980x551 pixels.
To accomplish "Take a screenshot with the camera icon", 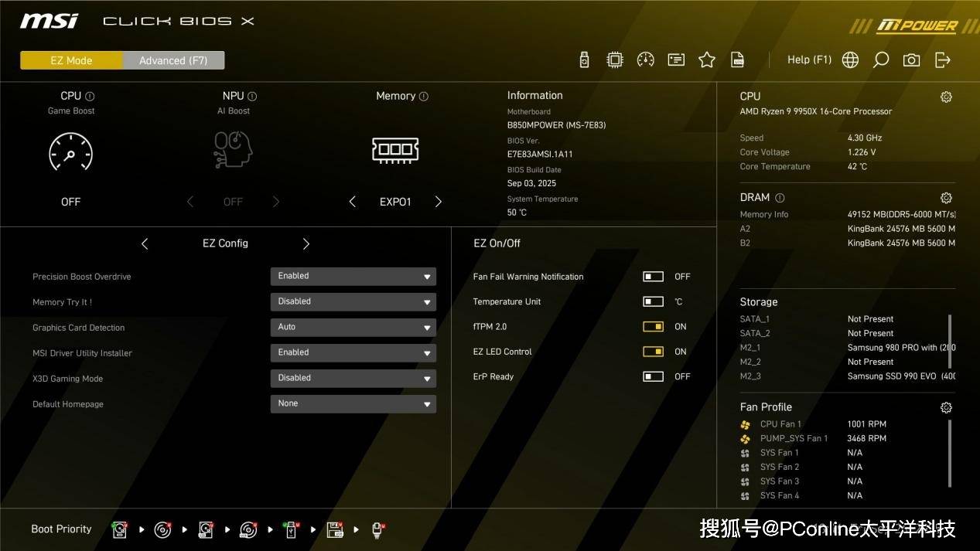I will click(911, 60).
